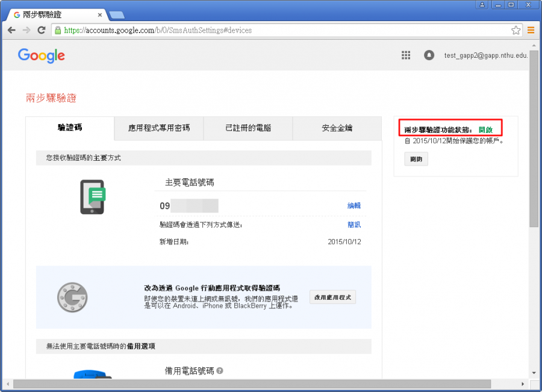This screenshot has height=392, width=542.
Task: Click the Google logo
Action: (x=41, y=55)
